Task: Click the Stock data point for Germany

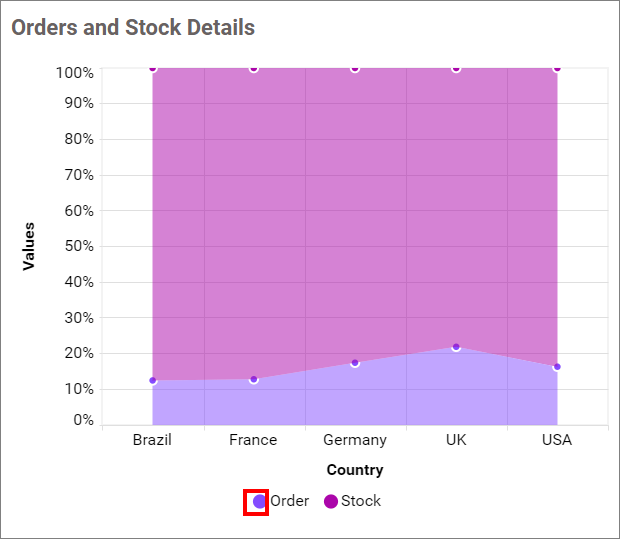Action: coord(355,68)
